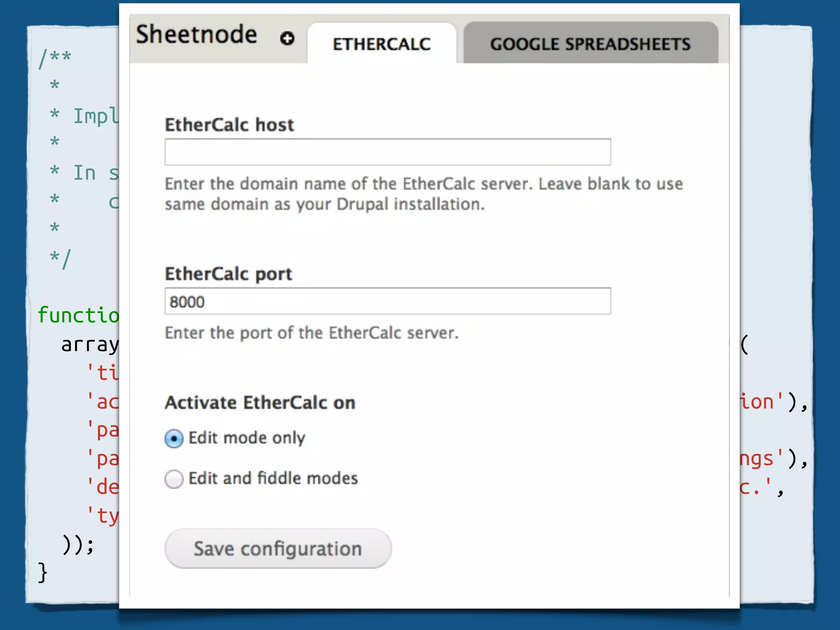Open the GOOGLE SPREADSHEETS tab
840x630 pixels.
point(590,44)
